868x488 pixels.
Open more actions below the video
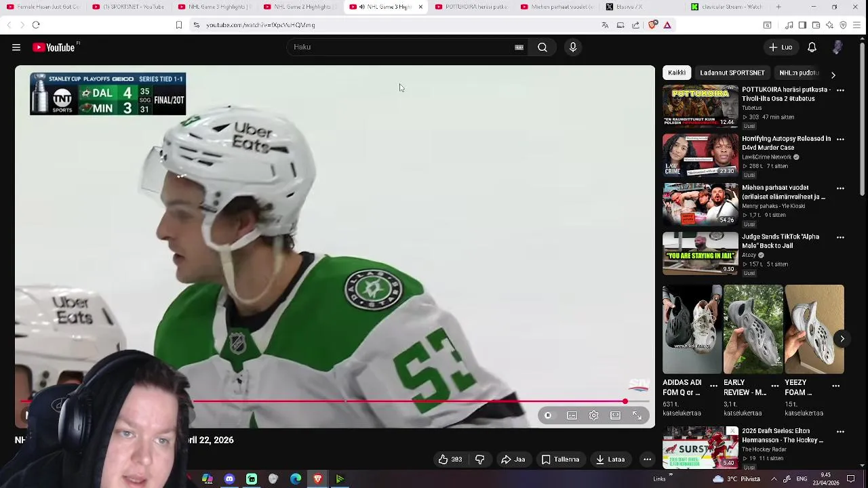(x=647, y=460)
